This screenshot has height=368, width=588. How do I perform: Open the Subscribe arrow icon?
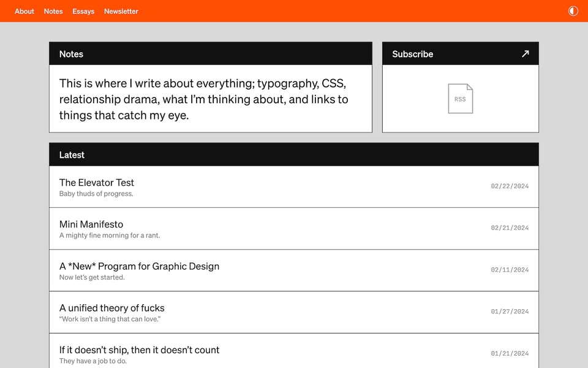525,54
